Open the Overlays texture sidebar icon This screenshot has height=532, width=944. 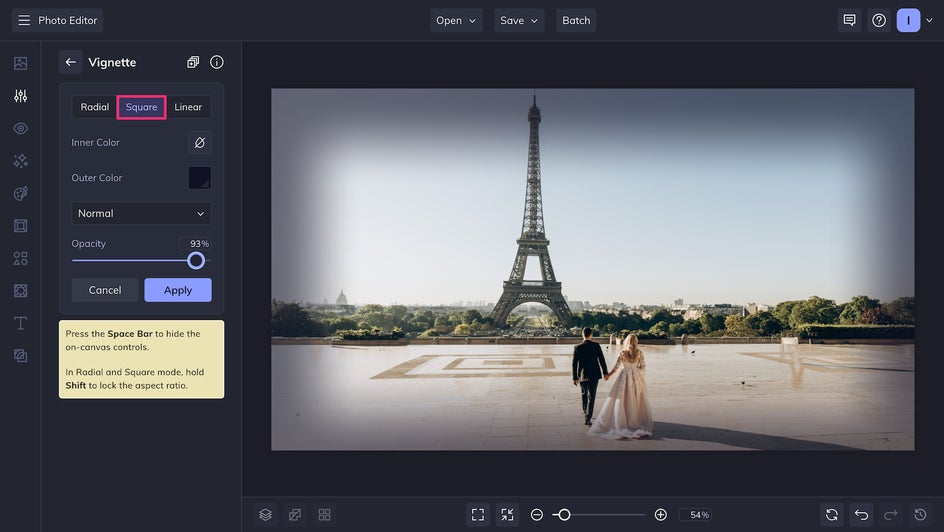pos(20,291)
